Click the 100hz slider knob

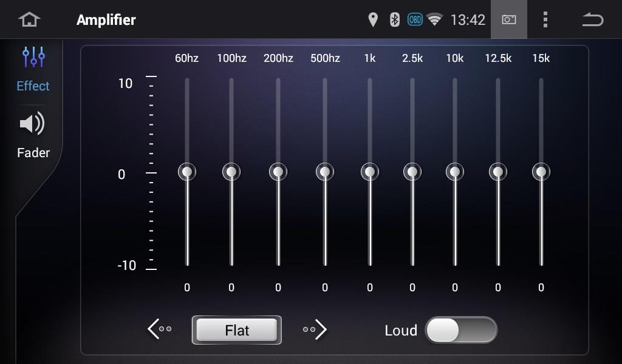(x=231, y=172)
